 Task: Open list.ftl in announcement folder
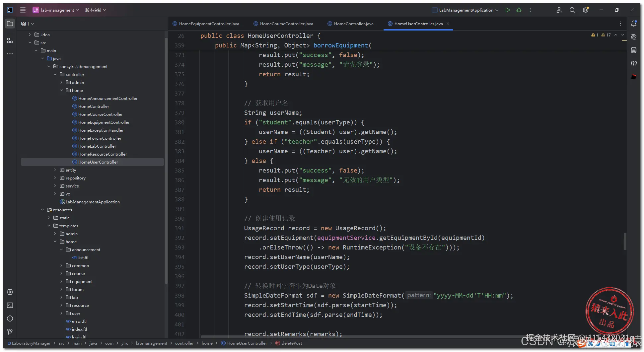[x=83, y=257]
